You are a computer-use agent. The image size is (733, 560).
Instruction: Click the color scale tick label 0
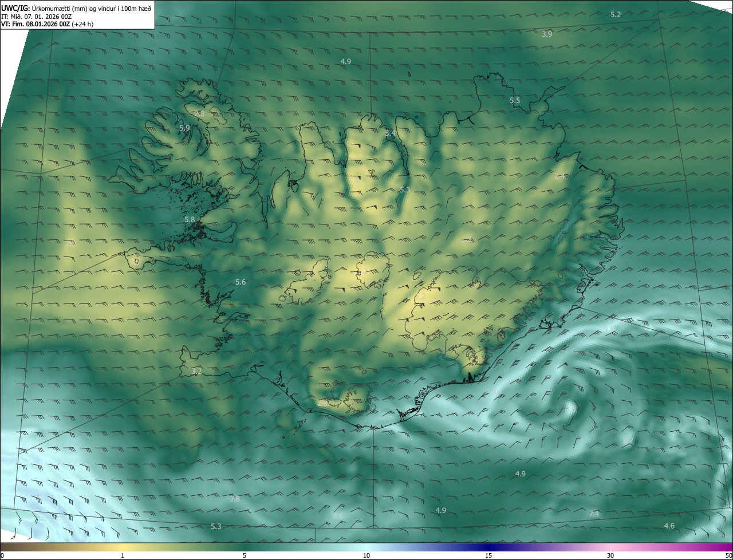click(x=2, y=556)
